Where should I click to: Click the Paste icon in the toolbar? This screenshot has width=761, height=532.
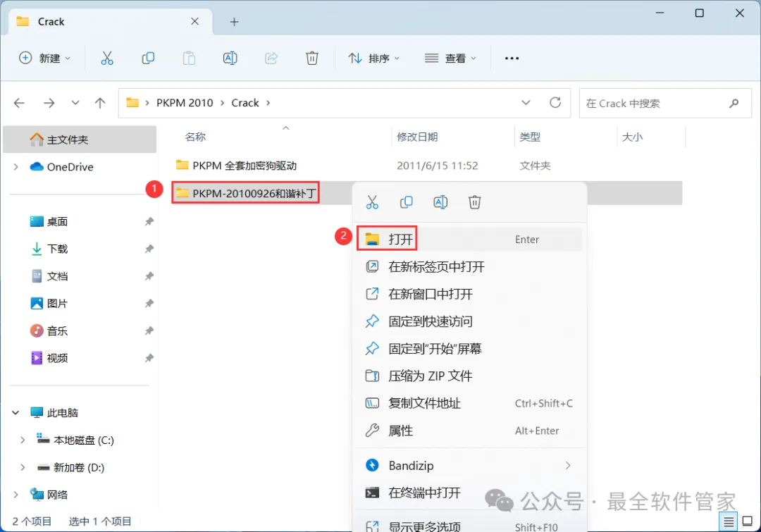[189, 58]
